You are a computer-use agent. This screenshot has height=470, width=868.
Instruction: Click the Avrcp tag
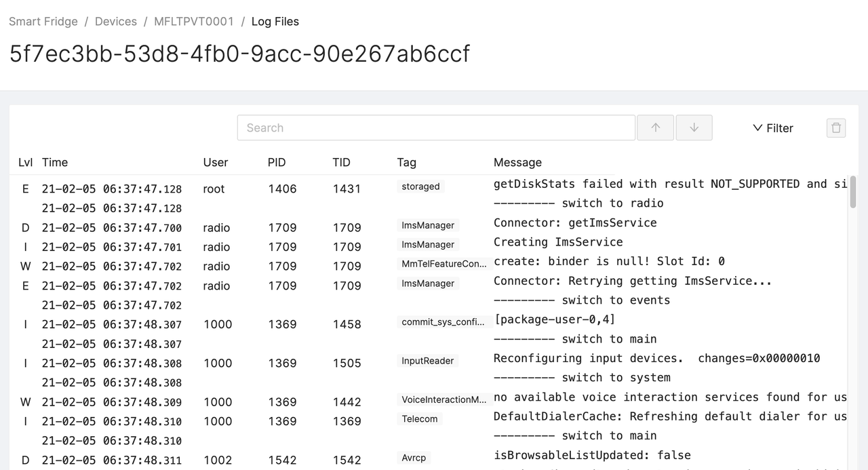point(414,458)
